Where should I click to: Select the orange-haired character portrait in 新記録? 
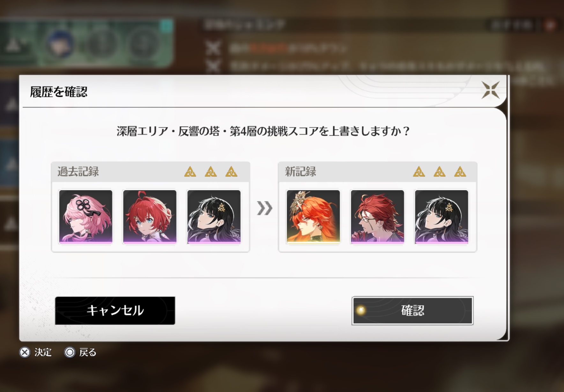313,217
